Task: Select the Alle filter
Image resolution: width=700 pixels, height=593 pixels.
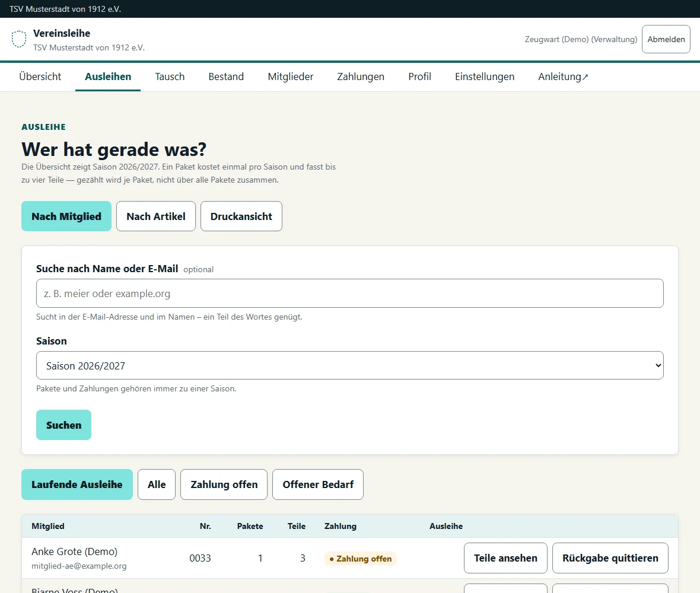Action: pos(157,484)
